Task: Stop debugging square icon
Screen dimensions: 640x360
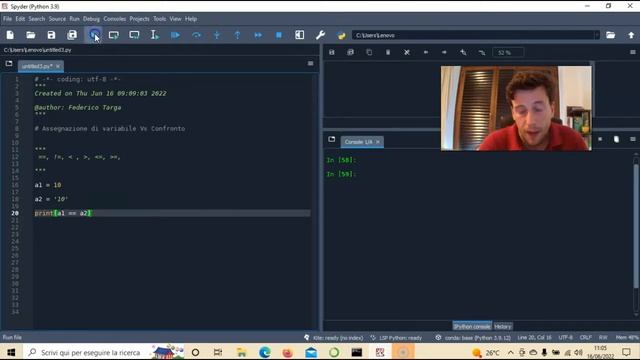Action: point(279,35)
